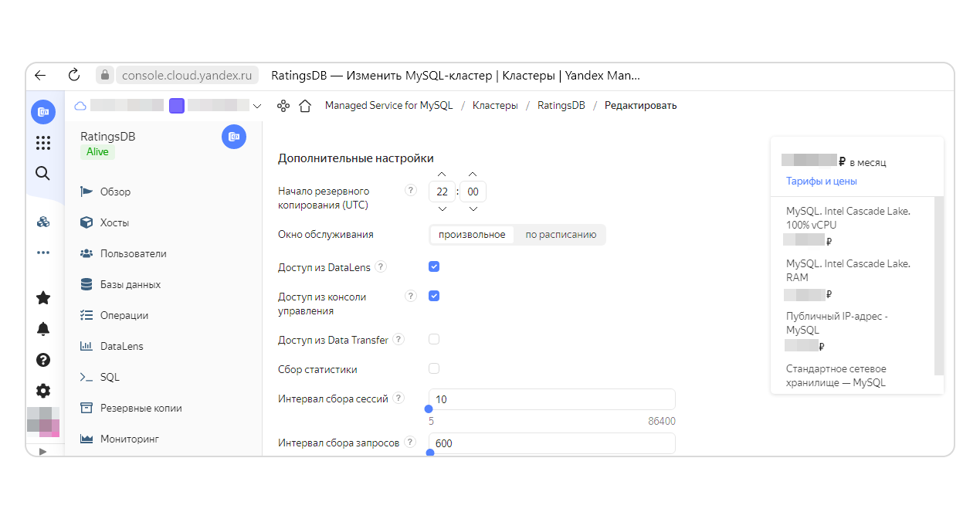Screen dimensions: 980x519
Task: Open the Мониторинг section
Action: pyautogui.click(x=129, y=439)
